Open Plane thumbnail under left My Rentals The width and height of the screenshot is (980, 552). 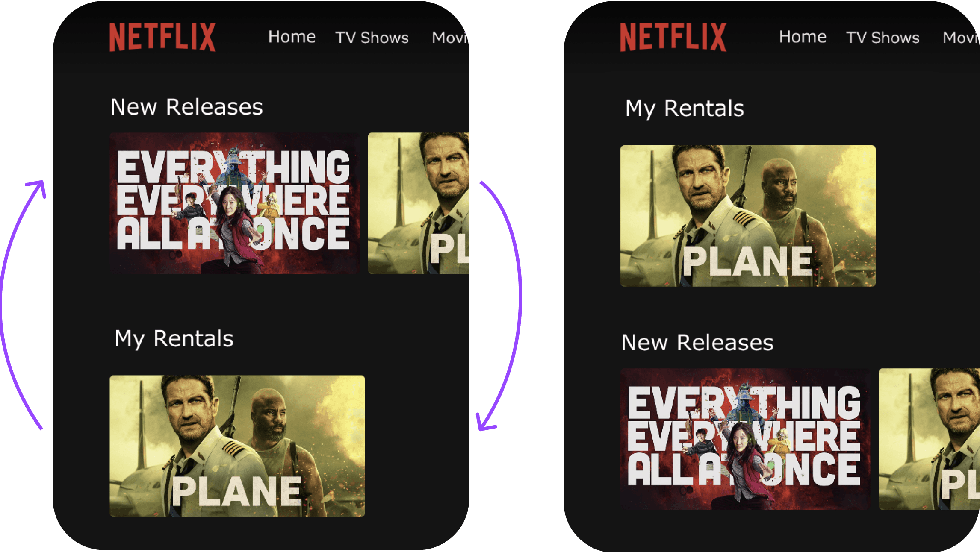pyautogui.click(x=237, y=446)
